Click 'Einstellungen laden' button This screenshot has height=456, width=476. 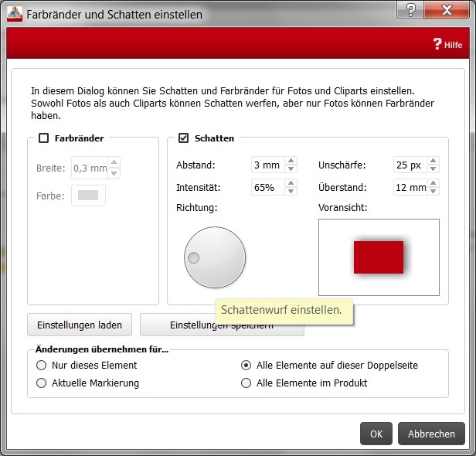80,325
